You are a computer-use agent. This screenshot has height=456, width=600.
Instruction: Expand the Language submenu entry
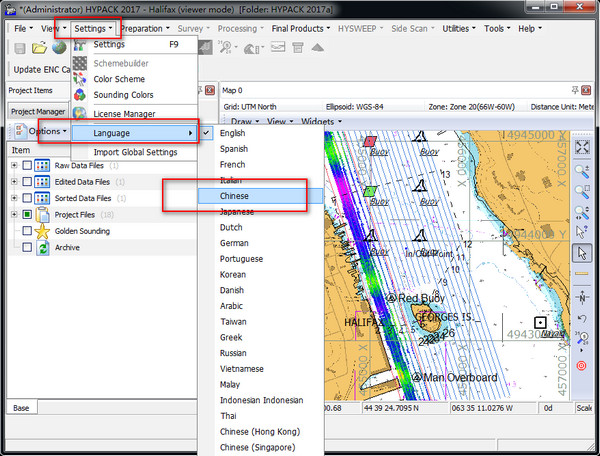134,133
